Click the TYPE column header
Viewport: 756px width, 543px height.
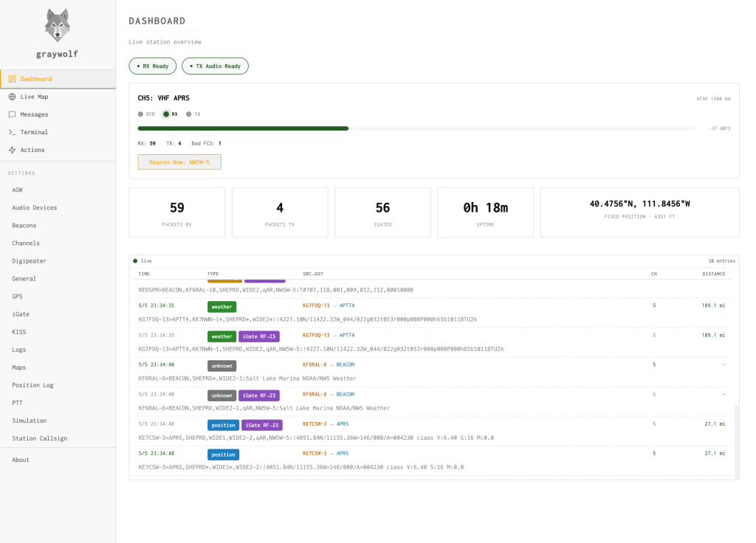(213, 274)
